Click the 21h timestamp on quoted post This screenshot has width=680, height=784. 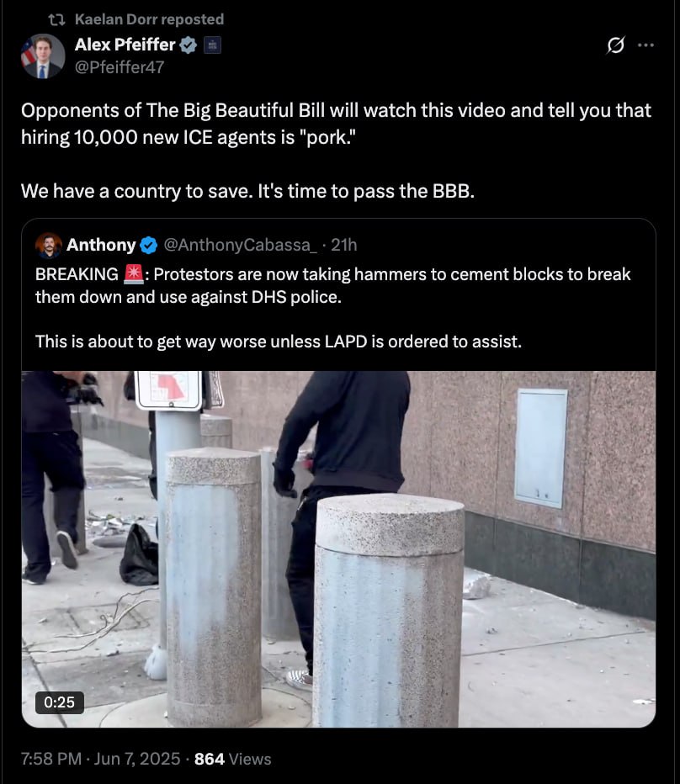343,245
